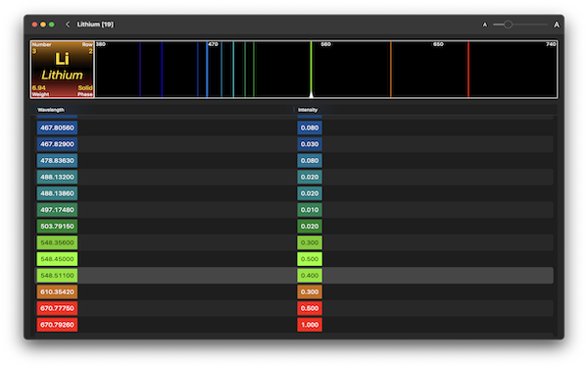Click the bright green selected spectral line

[311, 70]
